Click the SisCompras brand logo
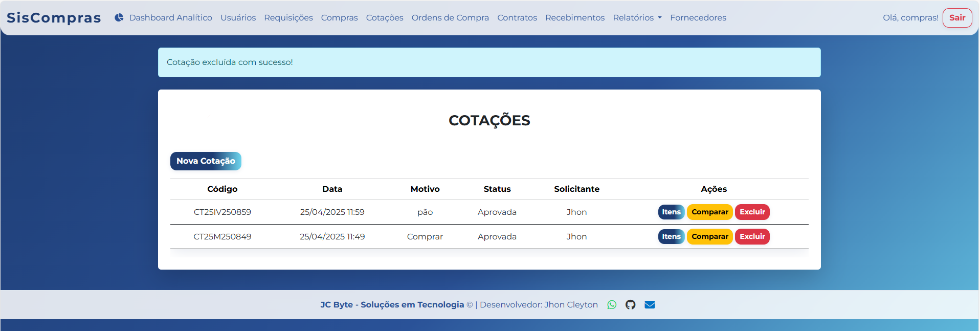980x331 pixels. [x=54, y=17]
